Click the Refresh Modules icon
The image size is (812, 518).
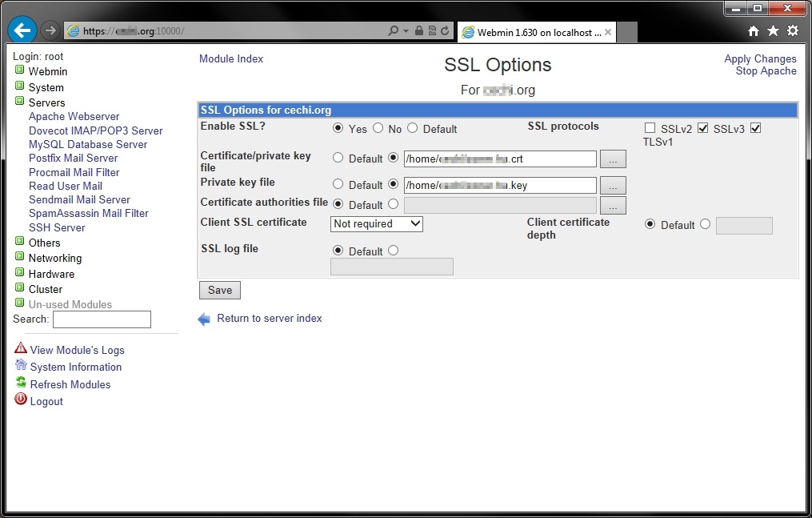click(x=21, y=383)
